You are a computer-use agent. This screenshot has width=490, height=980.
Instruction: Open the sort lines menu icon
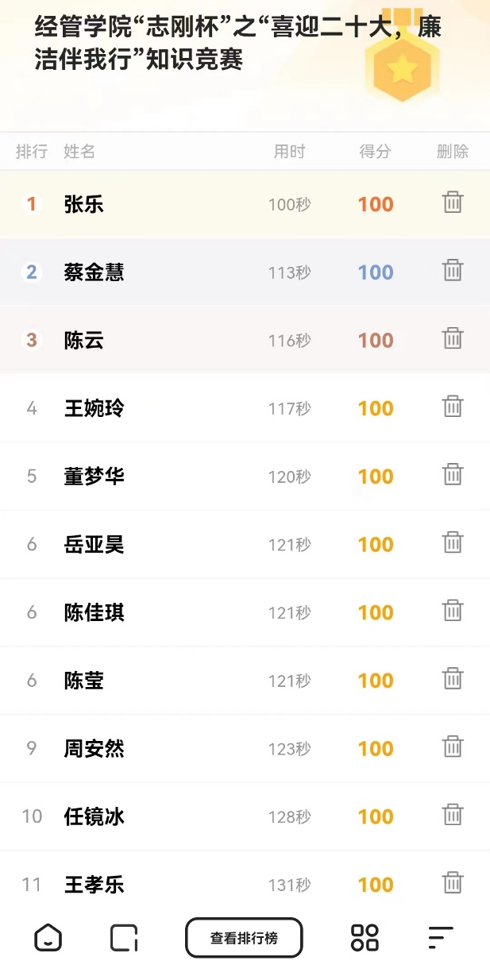440,938
